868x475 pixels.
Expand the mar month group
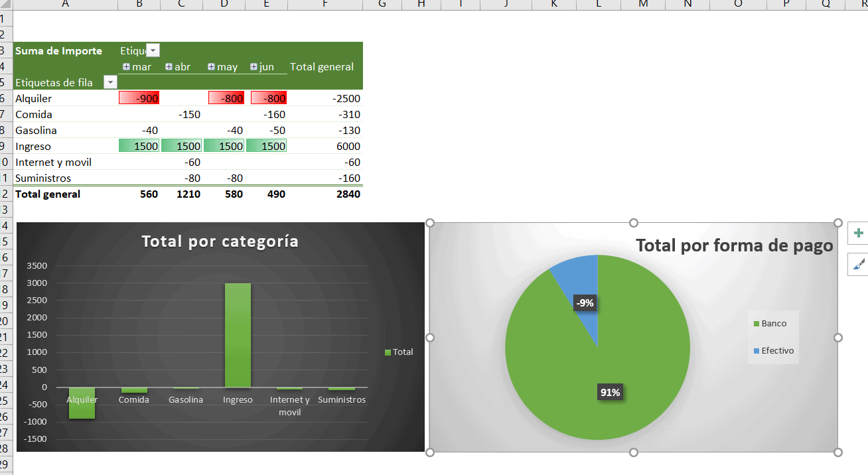click(x=126, y=66)
